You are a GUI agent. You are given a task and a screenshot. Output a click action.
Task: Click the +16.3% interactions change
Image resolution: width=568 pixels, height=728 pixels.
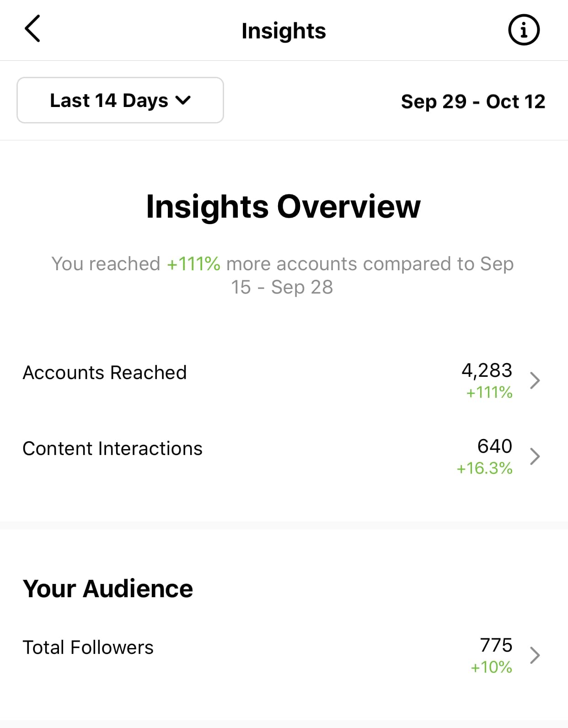485,468
